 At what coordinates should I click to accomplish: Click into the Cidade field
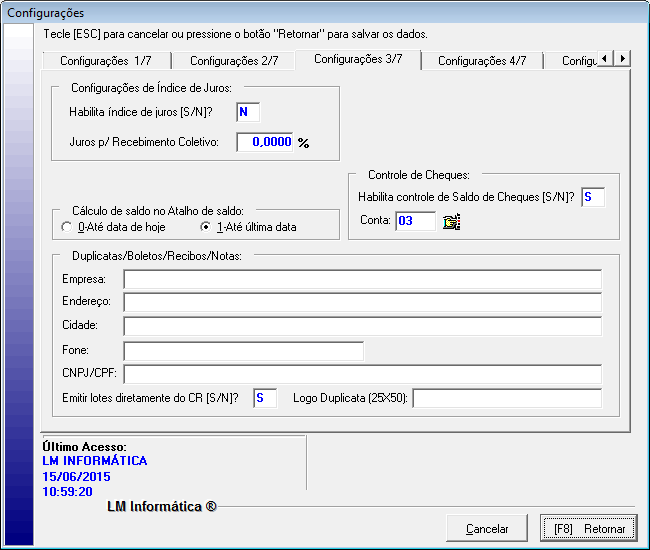click(x=362, y=326)
